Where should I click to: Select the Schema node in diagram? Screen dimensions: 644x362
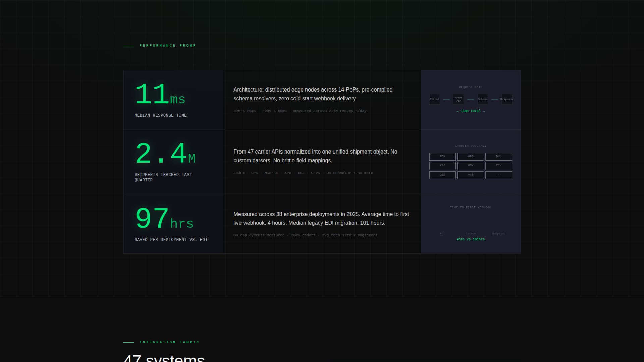pyautogui.click(x=483, y=99)
